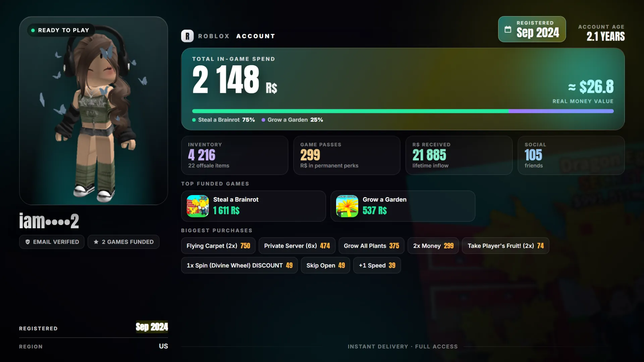
Task: Click the Roblox R logo icon
Action: click(187, 36)
